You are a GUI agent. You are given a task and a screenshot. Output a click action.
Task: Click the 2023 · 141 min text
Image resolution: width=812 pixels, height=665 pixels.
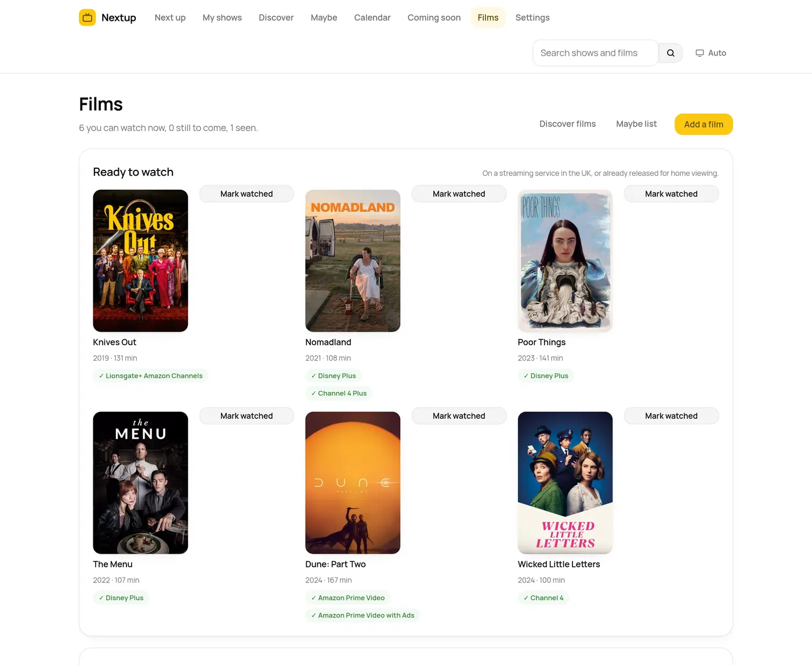point(541,358)
